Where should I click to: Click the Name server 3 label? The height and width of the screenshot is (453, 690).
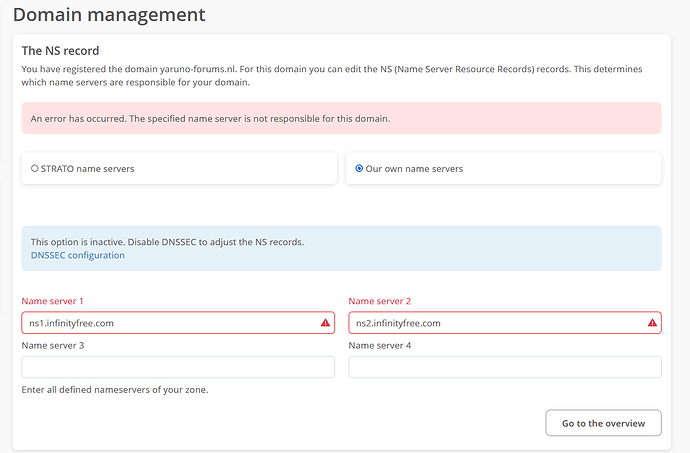pyautogui.click(x=53, y=346)
